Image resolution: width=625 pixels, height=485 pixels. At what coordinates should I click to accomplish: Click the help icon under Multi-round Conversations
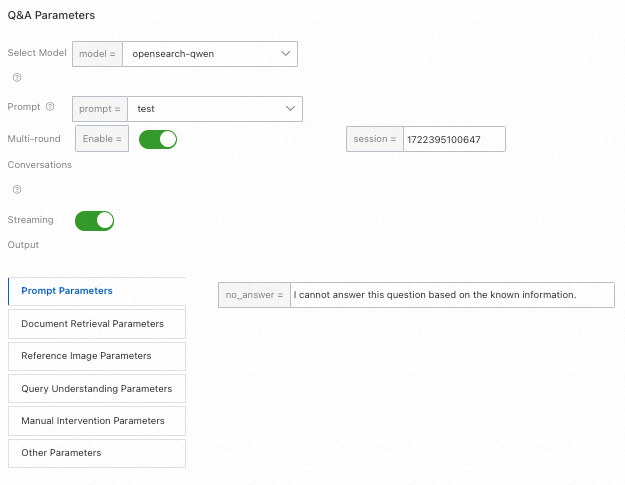(x=17, y=189)
